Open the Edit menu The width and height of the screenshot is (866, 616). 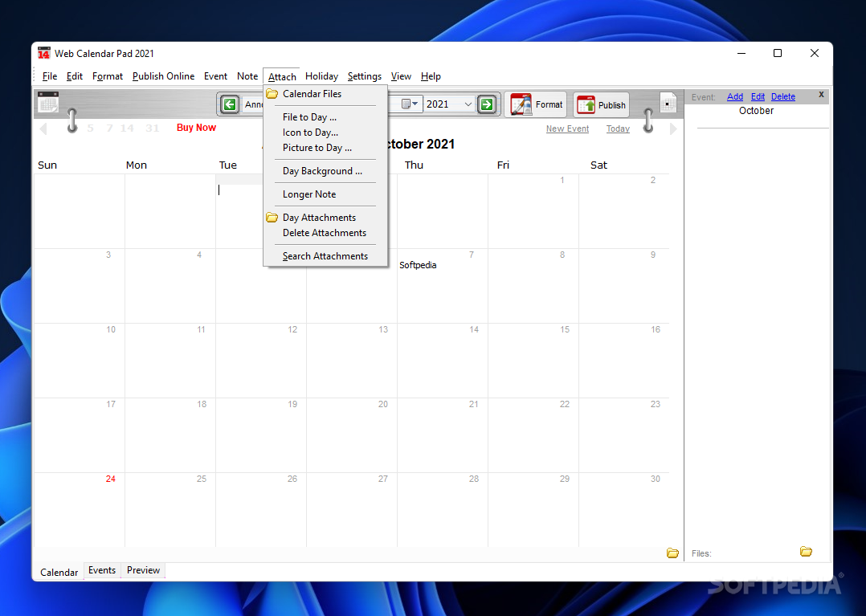point(75,76)
